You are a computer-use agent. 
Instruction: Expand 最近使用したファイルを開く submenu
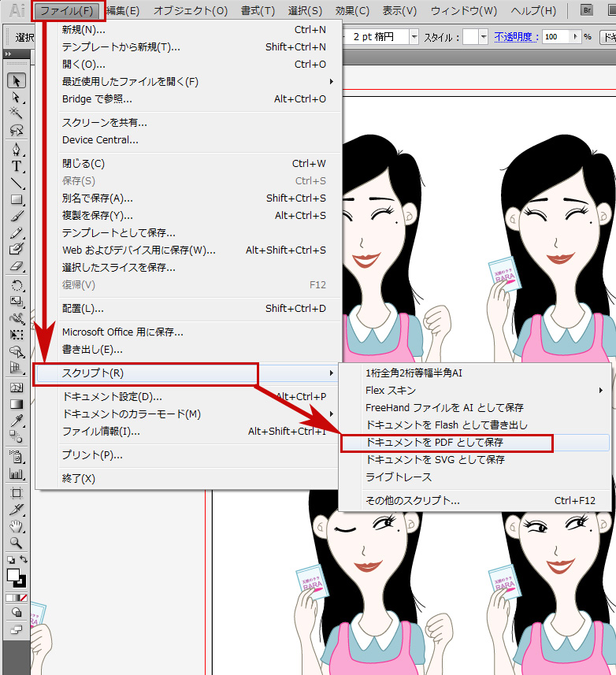coord(331,81)
